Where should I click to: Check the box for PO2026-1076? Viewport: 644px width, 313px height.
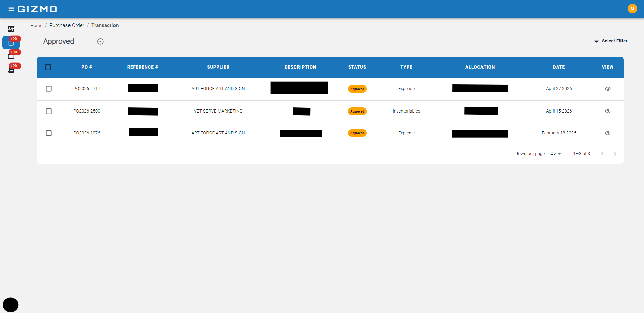click(x=49, y=133)
